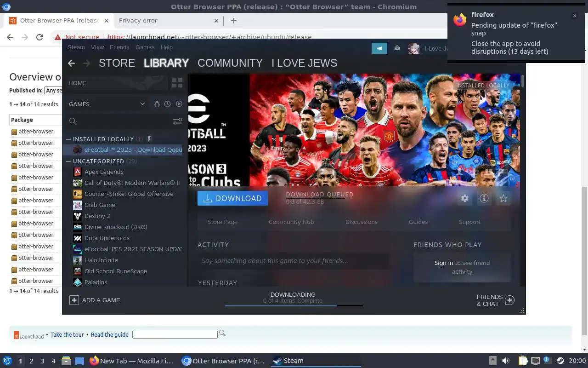Click the Destiny 2 game icon

pyautogui.click(x=78, y=216)
